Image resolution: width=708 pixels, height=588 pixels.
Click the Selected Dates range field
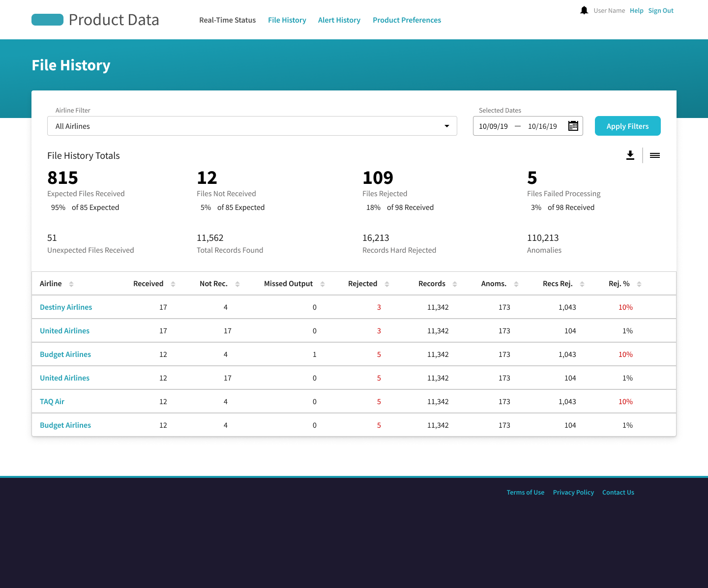click(x=528, y=126)
